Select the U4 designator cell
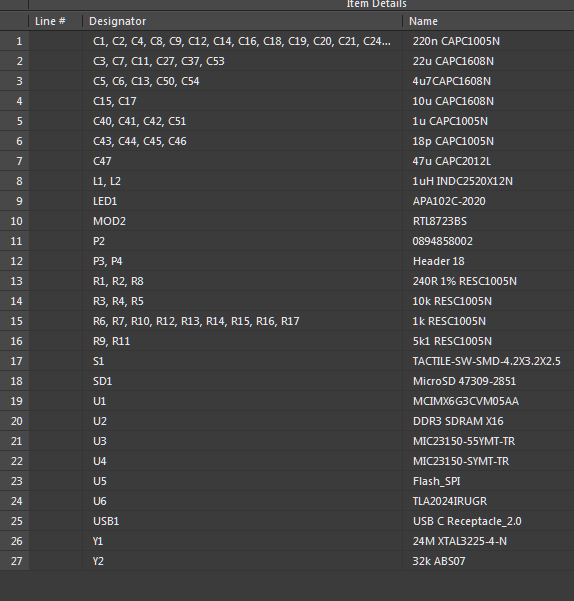The image size is (574, 601). [243, 461]
